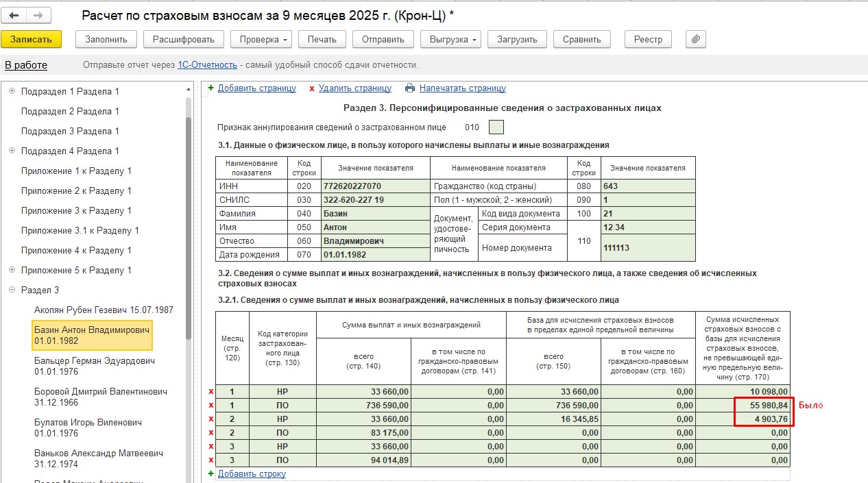The width and height of the screenshot is (868, 483).
Task: Open the 1С-Отчетность link
Action: click(x=207, y=65)
